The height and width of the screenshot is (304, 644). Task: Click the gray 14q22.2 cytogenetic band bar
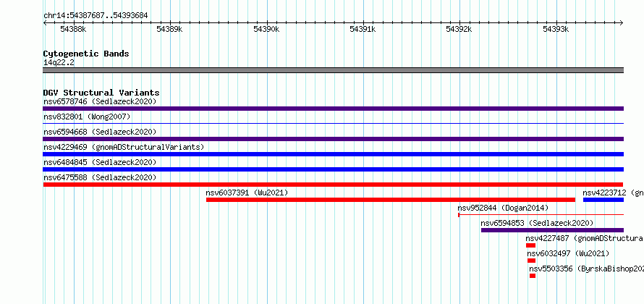333,70
